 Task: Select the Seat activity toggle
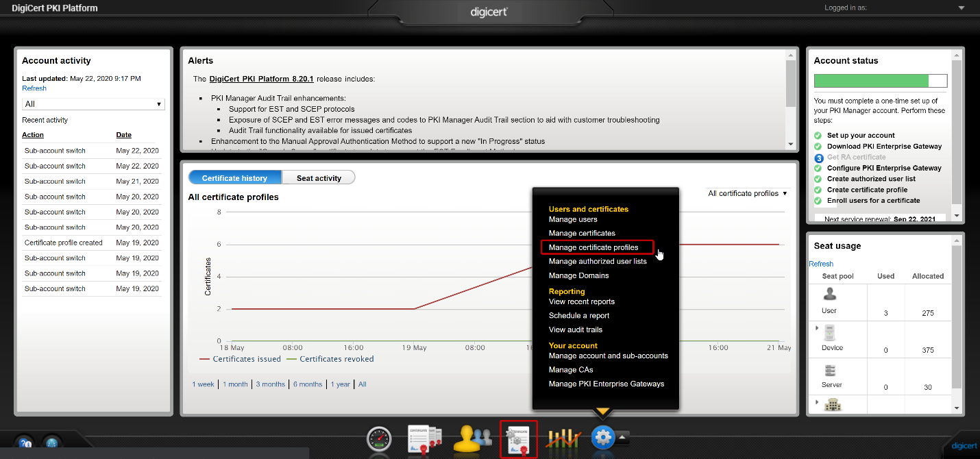[x=319, y=178]
